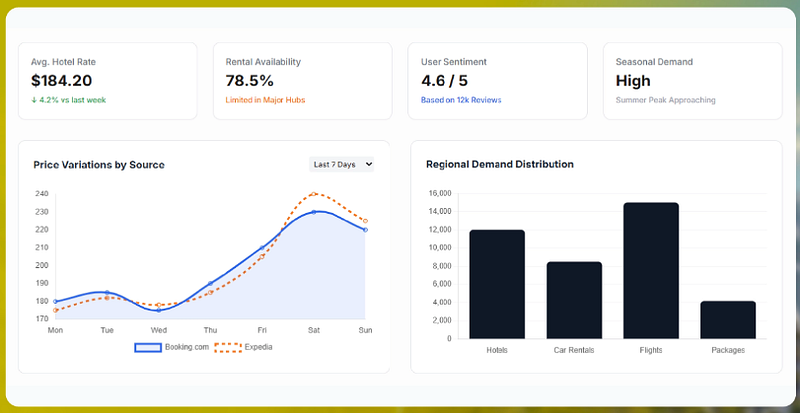Viewport: 800px width, 413px height.
Task: Open the Seasonal Demand card
Action: click(692, 81)
